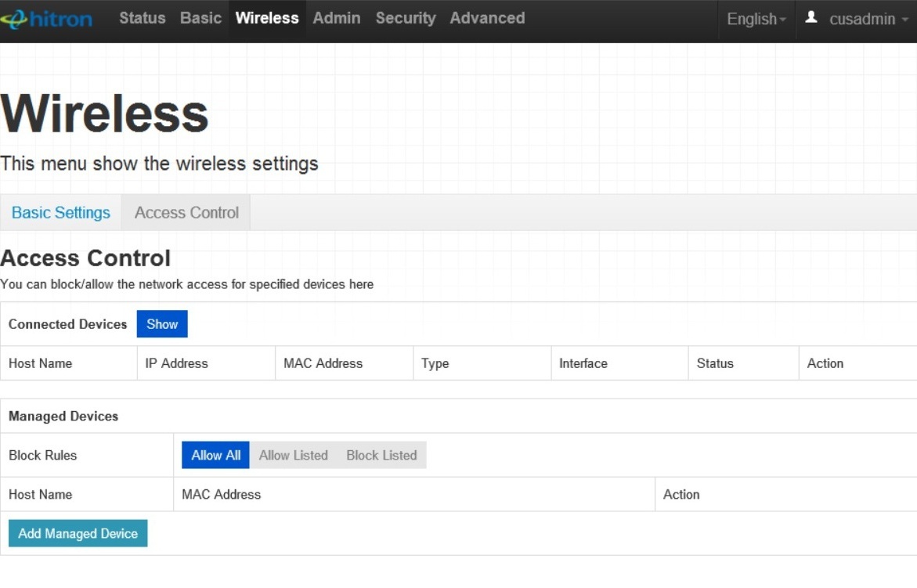
Task: Click the Add Managed Device button
Action: (x=77, y=533)
